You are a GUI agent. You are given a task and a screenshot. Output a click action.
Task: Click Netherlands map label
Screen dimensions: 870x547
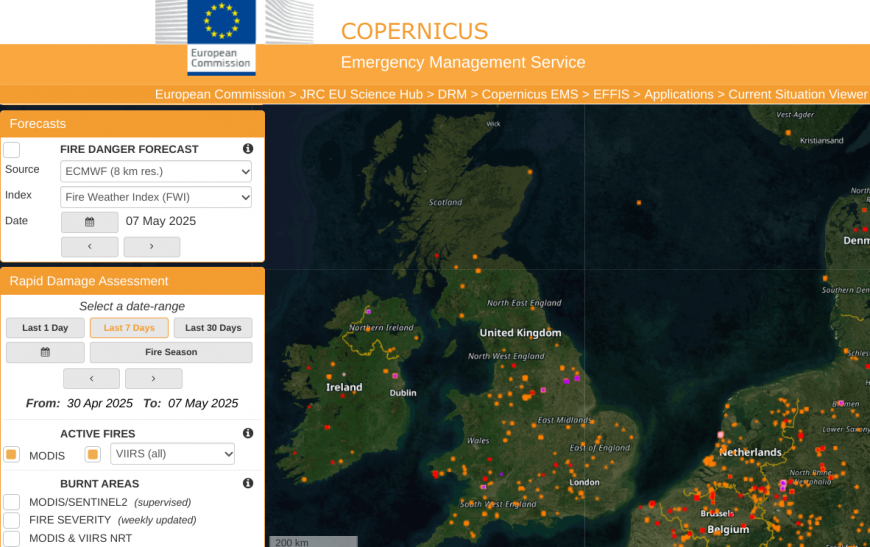point(751,452)
